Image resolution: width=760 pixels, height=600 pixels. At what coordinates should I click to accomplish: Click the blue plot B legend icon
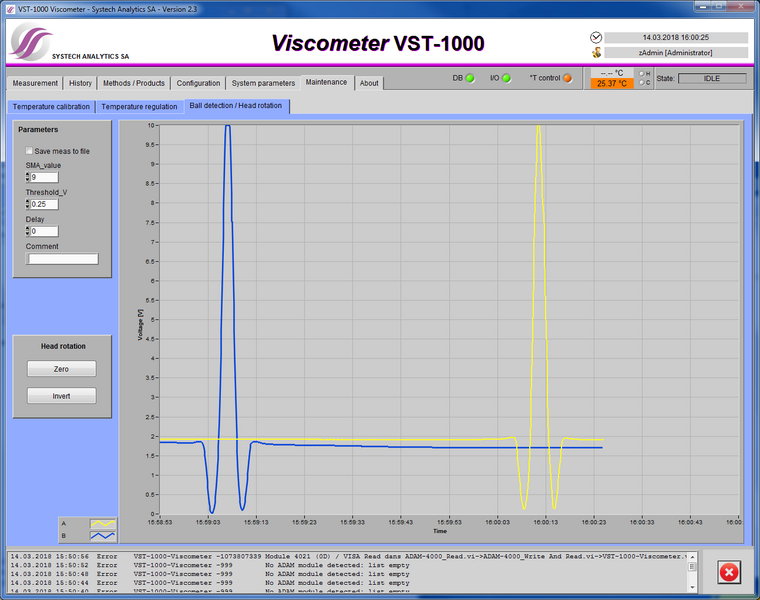(103, 536)
